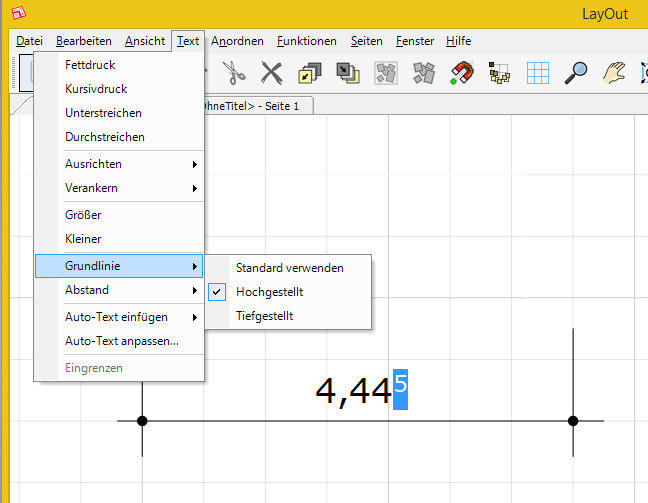Select the hand Pan tool

point(613,72)
